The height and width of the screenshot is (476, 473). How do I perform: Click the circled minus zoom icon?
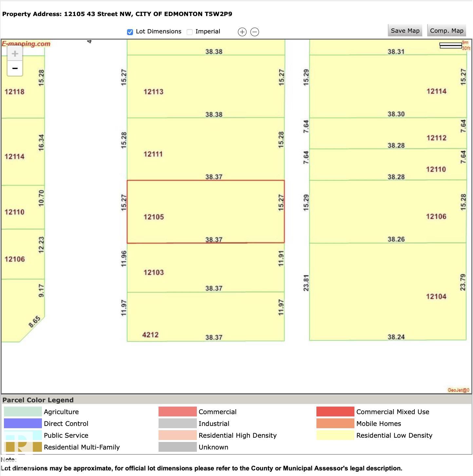[x=255, y=32]
